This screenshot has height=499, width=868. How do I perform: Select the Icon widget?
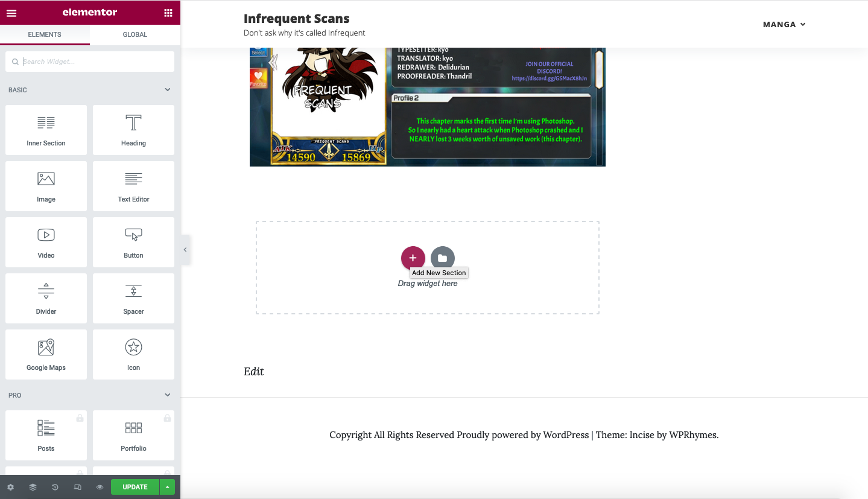133,354
